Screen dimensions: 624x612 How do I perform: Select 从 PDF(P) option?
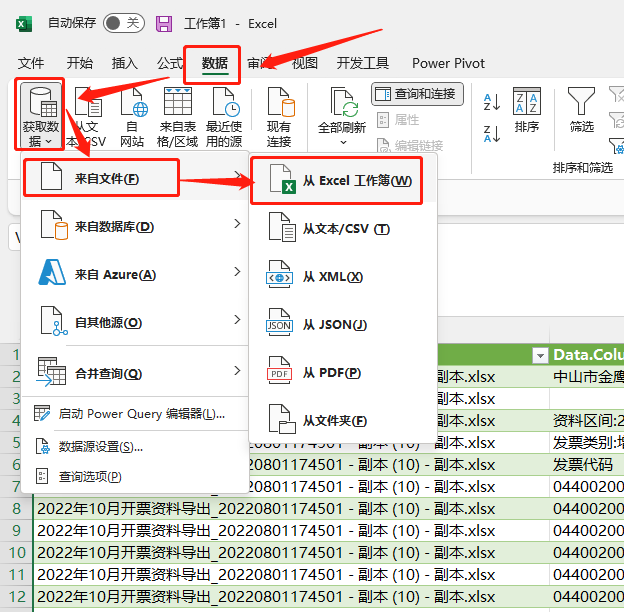click(343, 373)
